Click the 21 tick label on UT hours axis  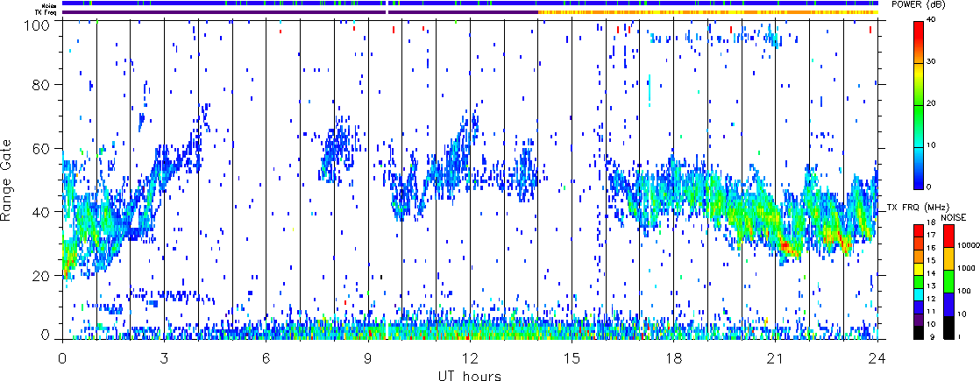(x=776, y=358)
